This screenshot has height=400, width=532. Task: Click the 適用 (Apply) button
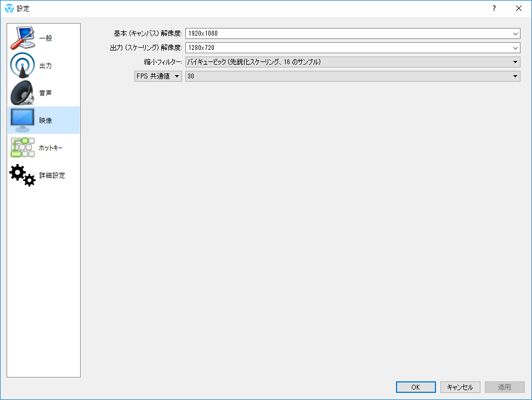click(505, 387)
